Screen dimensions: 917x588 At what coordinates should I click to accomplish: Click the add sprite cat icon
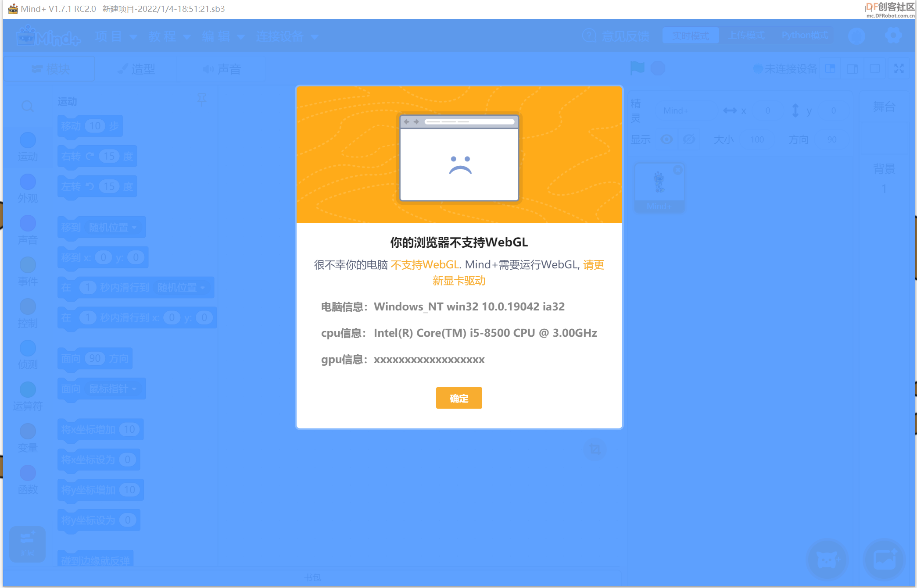click(827, 559)
